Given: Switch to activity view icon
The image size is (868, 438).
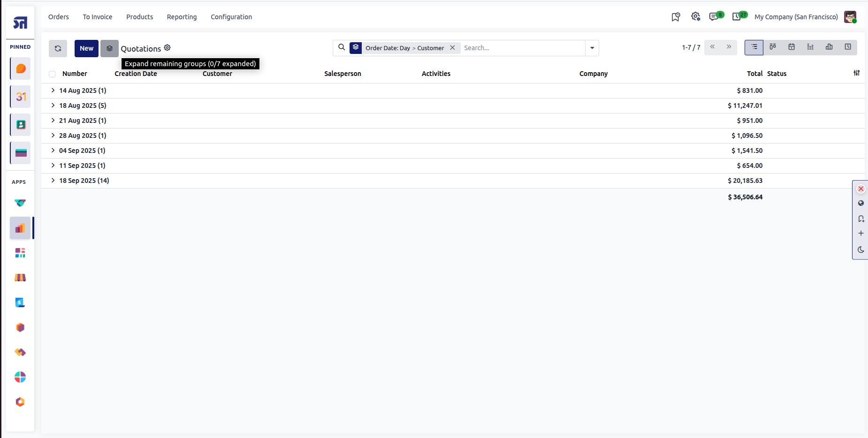Looking at the screenshot, I should click(848, 47).
